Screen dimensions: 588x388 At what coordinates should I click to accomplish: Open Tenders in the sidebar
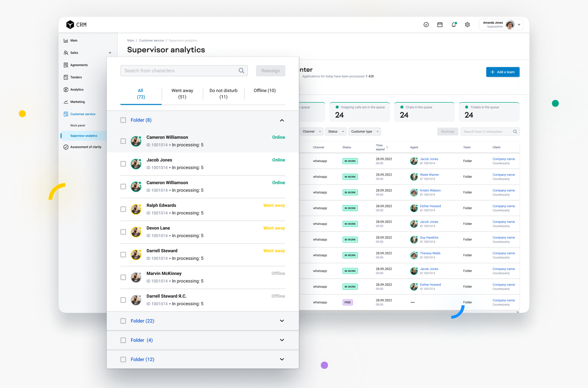(x=76, y=77)
